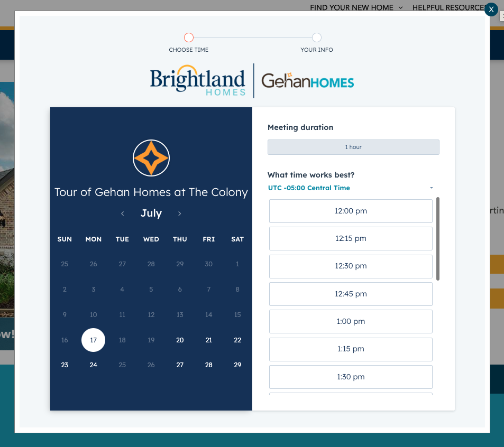Click the time list scrollbar
The height and width of the screenshot is (447, 504).
(438, 239)
